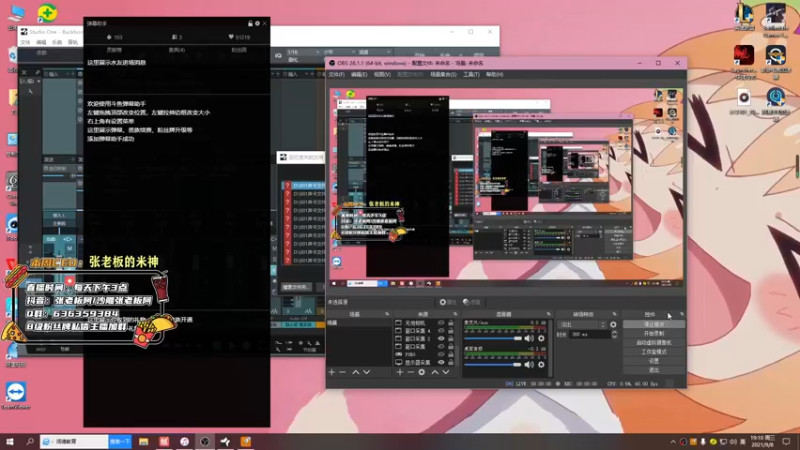This screenshot has width=800, height=450.
Task: Lock the 显示器采集 source
Action: click(451, 362)
